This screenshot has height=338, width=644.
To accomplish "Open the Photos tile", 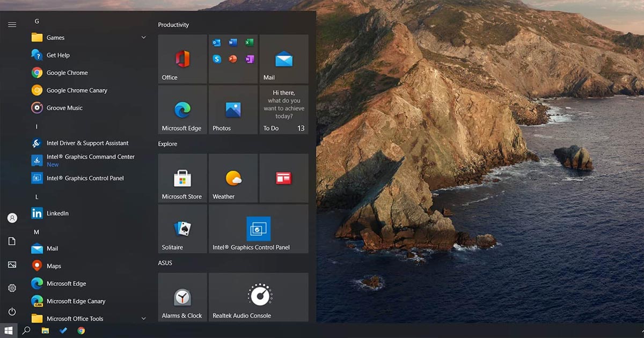I will 232,109.
